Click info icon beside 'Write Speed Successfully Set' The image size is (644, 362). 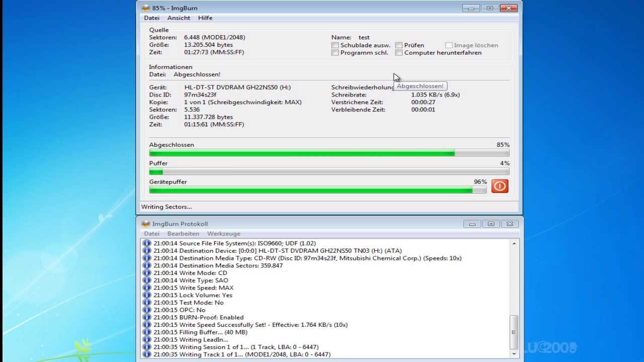[147, 325]
